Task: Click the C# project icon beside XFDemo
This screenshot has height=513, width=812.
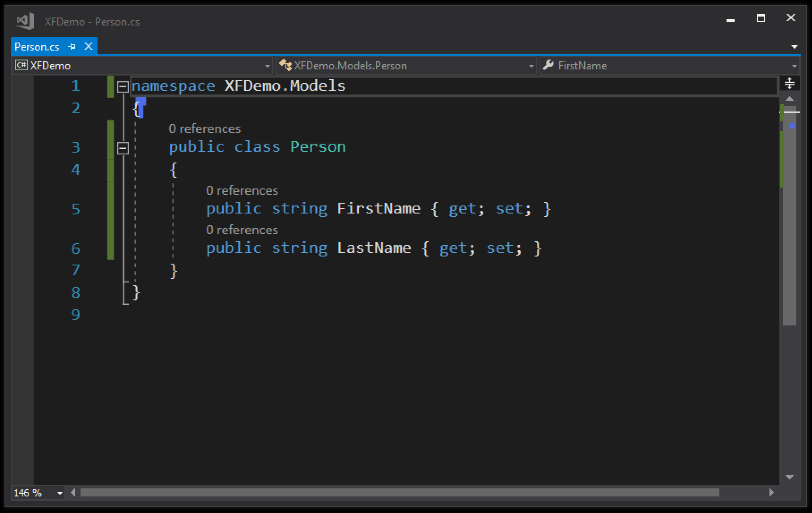Action: pos(21,65)
